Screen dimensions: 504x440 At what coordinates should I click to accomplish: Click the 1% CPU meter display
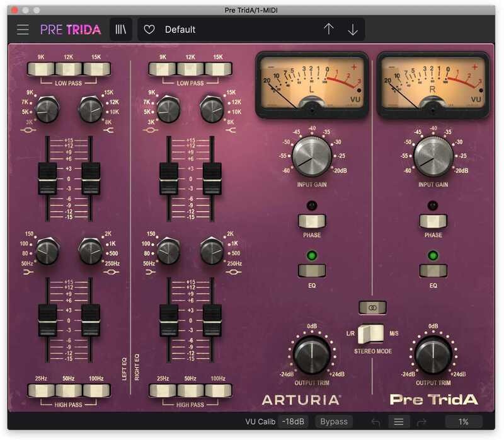click(464, 422)
